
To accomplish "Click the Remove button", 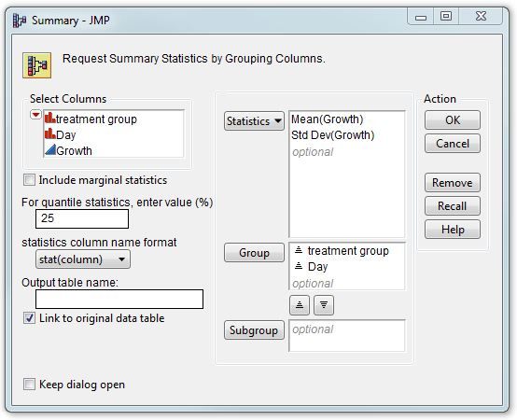I will [453, 183].
